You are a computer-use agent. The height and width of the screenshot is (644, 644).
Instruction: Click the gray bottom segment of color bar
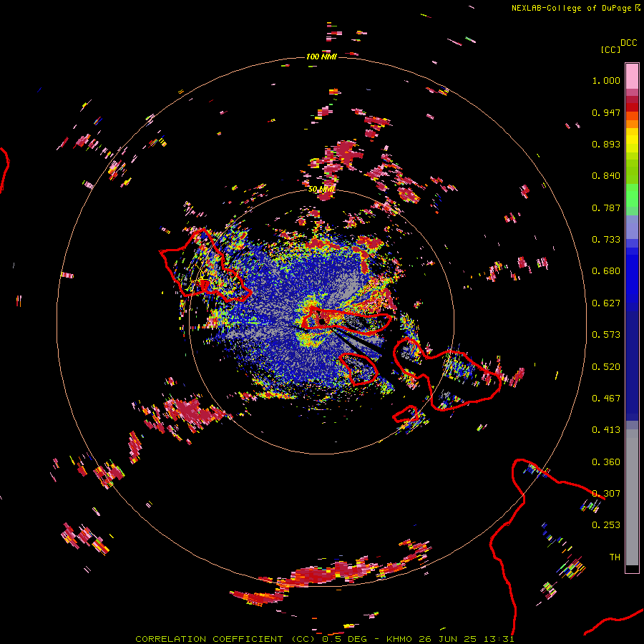632,497
